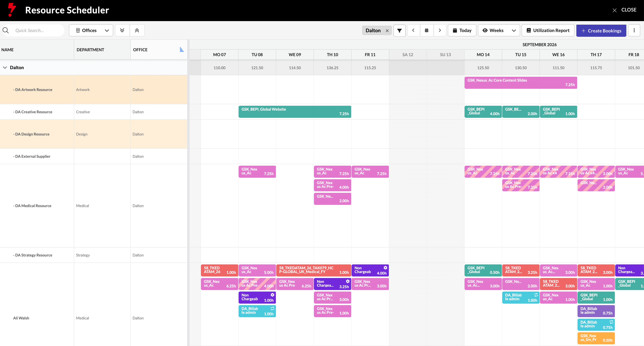Focus the Quick Search field
The height and width of the screenshot is (346, 644).
point(37,31)
